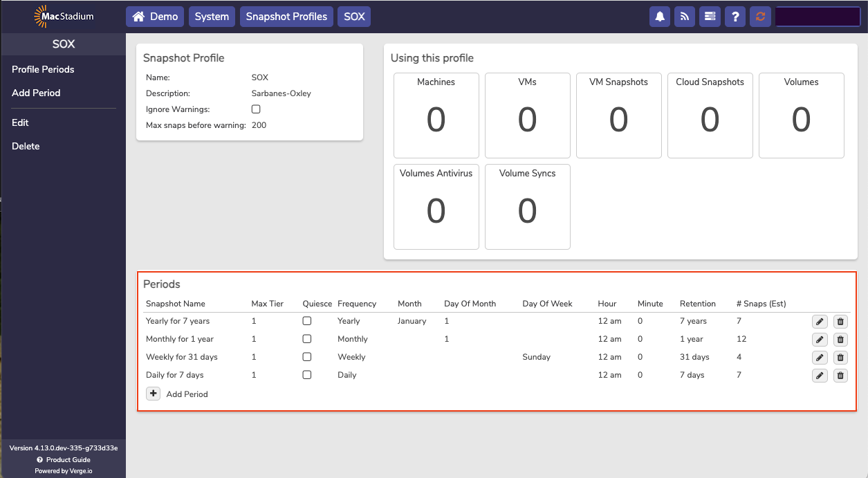The height and width of the screenshot is (478, 868).
Task: Switch to the Snapshot Profiles tab
Action: tap(286, 17)
